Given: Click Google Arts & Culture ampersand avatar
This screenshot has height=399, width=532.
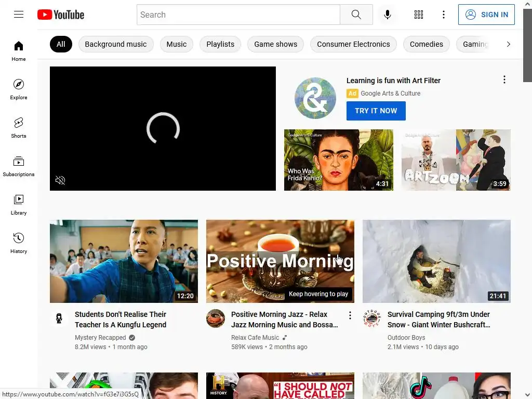Looking at the screenshot, I should point(315,98).
